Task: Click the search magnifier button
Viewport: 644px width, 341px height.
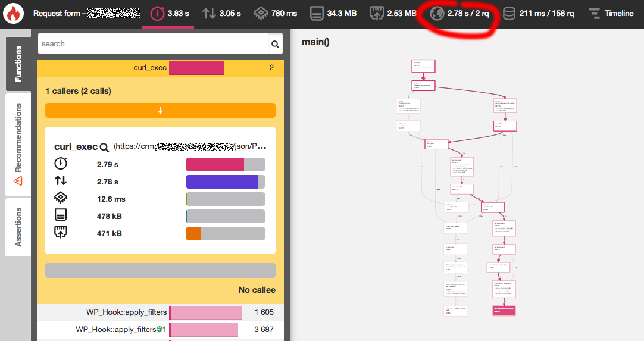Action: (275, 44)
